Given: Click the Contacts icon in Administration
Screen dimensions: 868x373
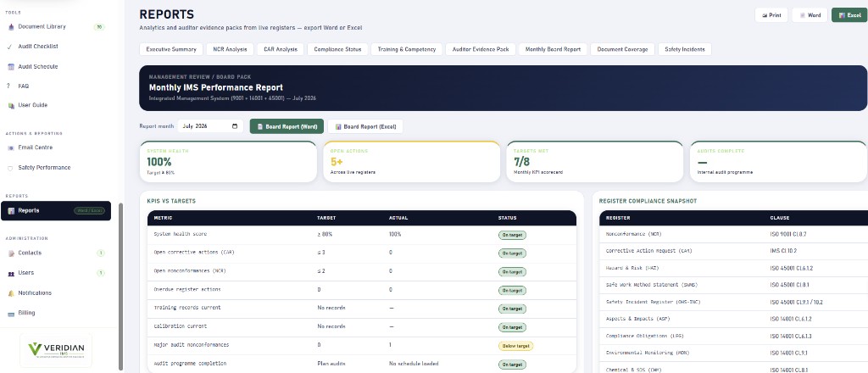Looking at the screenshot, I should click(x=10, y=253).
